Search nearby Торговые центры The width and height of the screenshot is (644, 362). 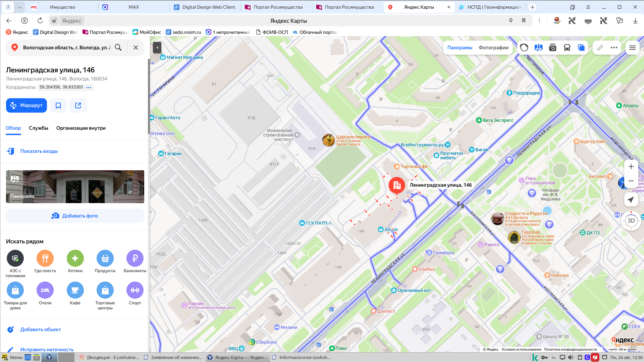tap(105, 296)
